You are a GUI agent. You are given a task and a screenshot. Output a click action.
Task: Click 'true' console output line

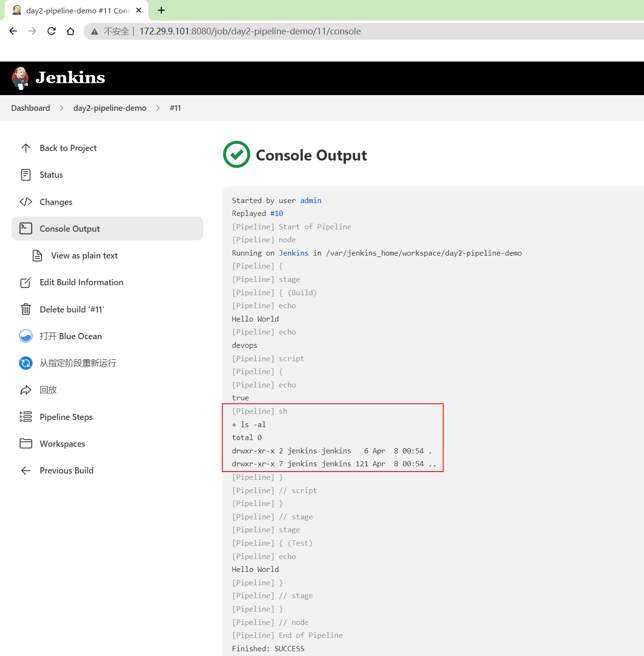point(240,398)
